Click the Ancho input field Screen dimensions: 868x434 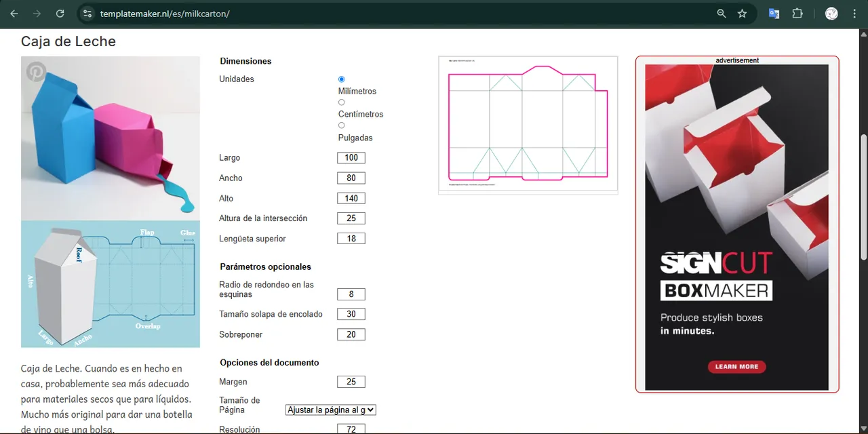tap(351, 178)
